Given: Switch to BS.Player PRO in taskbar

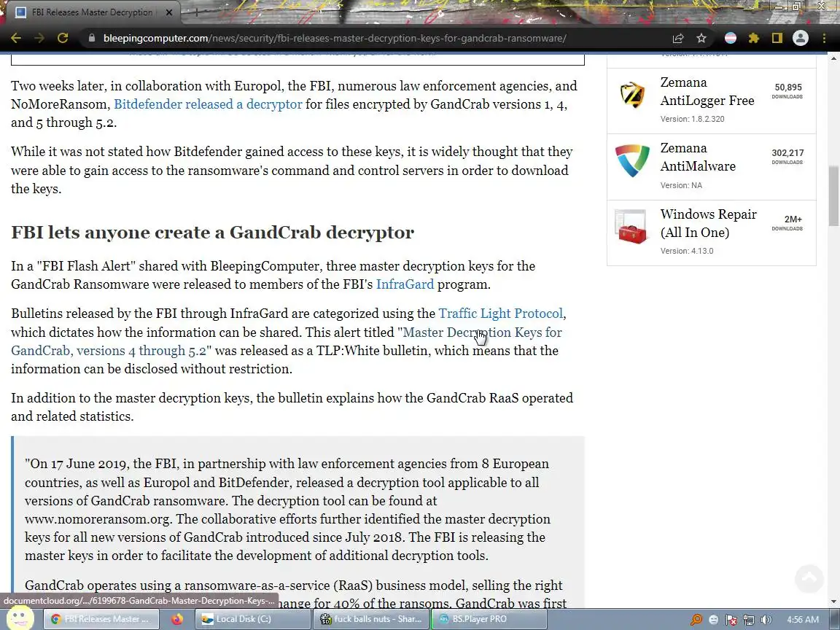Looking at the screenshot, I should (x=488, y=619).
